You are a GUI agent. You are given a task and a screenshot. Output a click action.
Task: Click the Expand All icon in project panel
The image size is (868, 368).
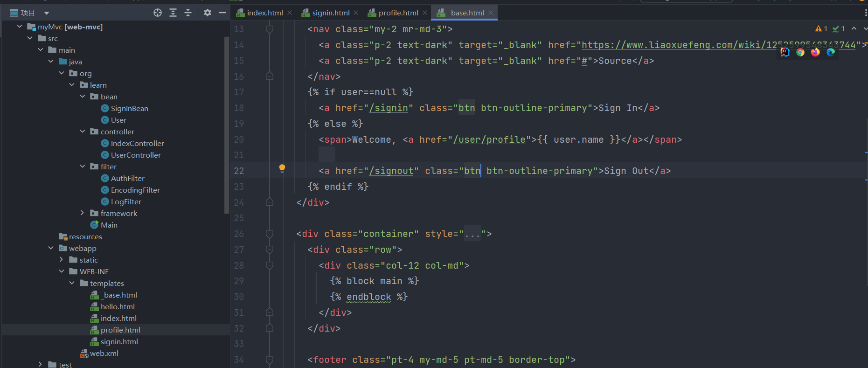tap(173, 13)
